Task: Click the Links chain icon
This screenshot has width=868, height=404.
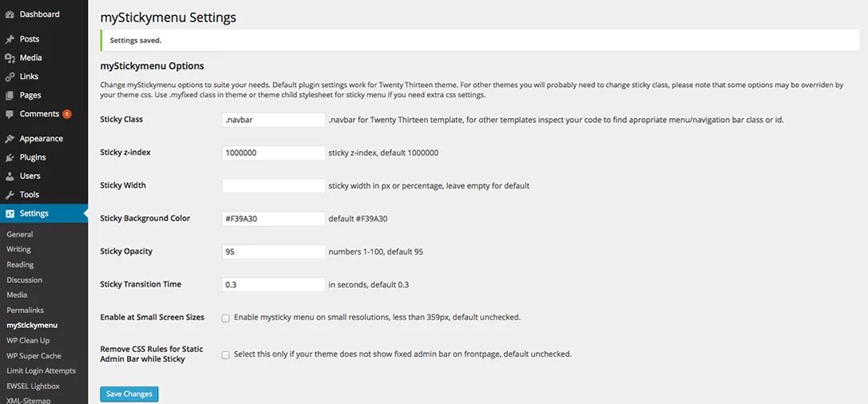Action: tap(10, 77)
